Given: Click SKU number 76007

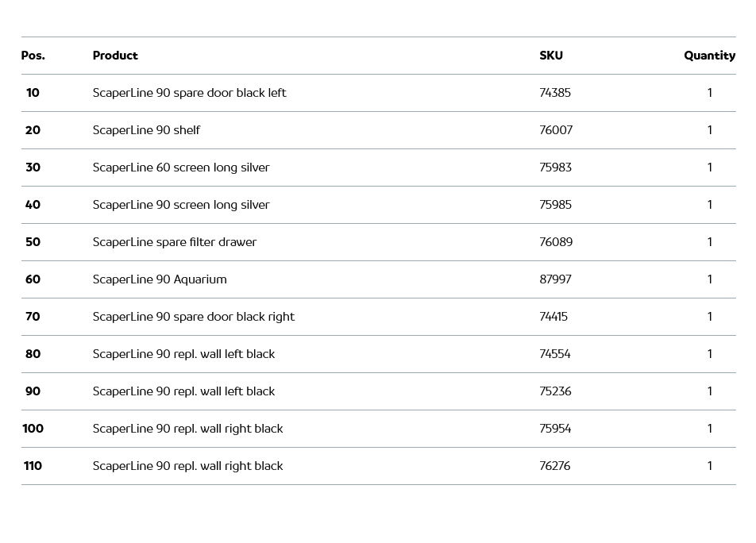Looking at the screenshot, I should tap(556, 130).
